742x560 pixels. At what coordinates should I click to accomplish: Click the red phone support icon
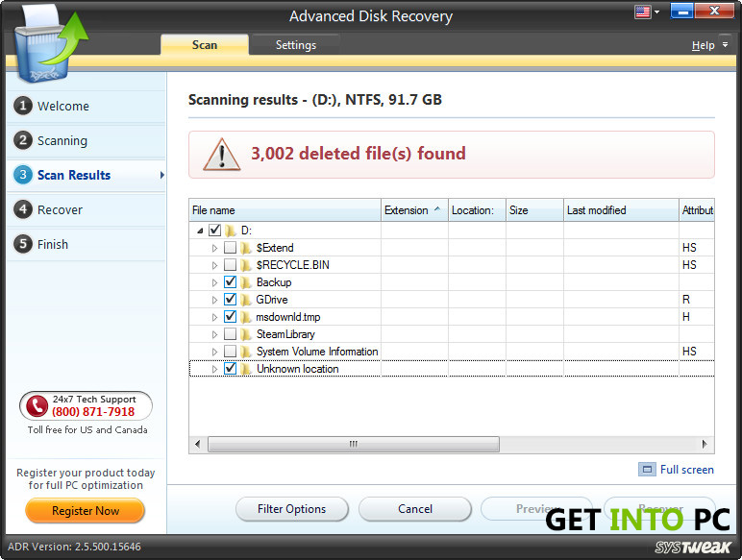click(x=37, y=406)
